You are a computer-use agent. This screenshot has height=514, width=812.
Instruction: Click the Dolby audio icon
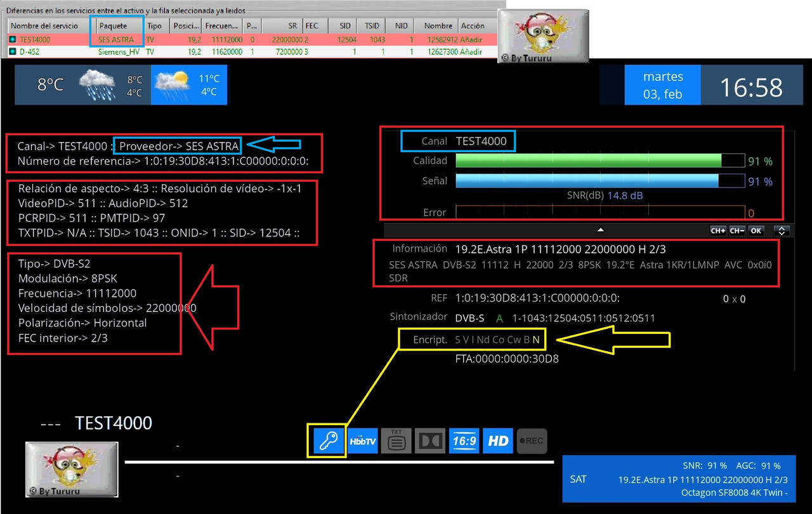(430, 440)
